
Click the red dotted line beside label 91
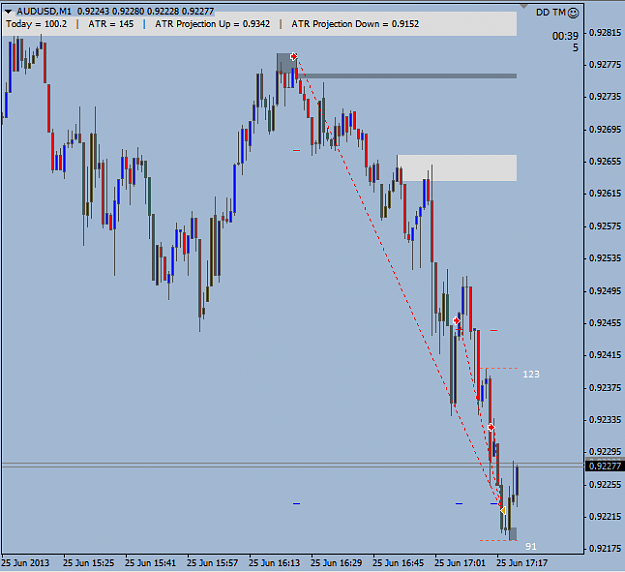tap(498, 541)
